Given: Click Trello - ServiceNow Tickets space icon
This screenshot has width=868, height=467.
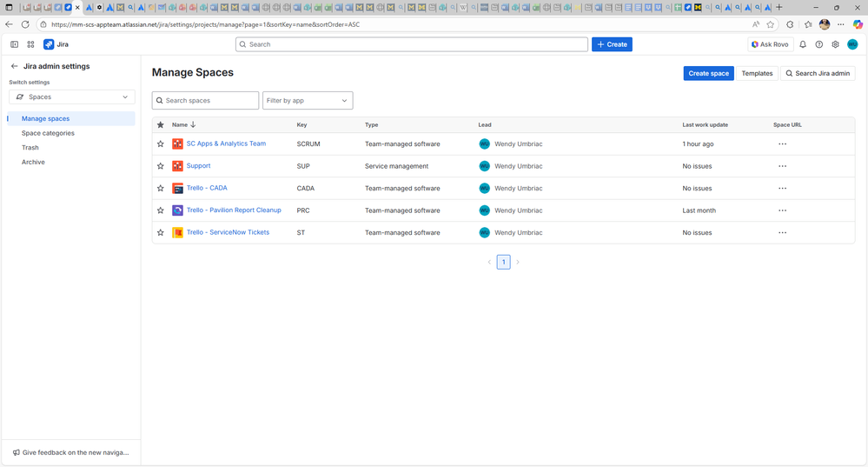Looking at the screenshot, I should pyautogui.click(x=177, y=233).
